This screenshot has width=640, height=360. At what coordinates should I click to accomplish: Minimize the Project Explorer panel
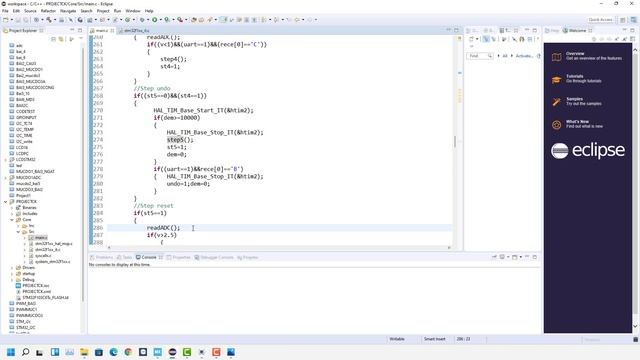[72, 30]
